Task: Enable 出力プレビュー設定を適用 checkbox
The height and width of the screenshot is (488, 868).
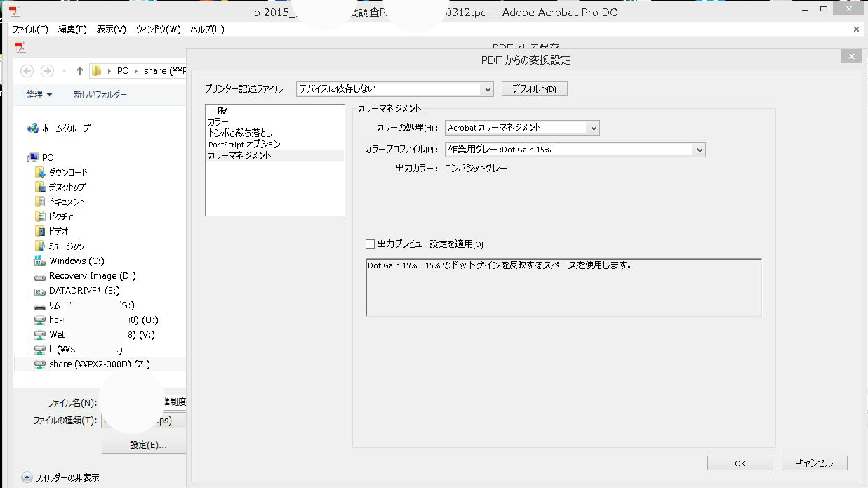Action: pyautogui.click(x=370, y=244)
